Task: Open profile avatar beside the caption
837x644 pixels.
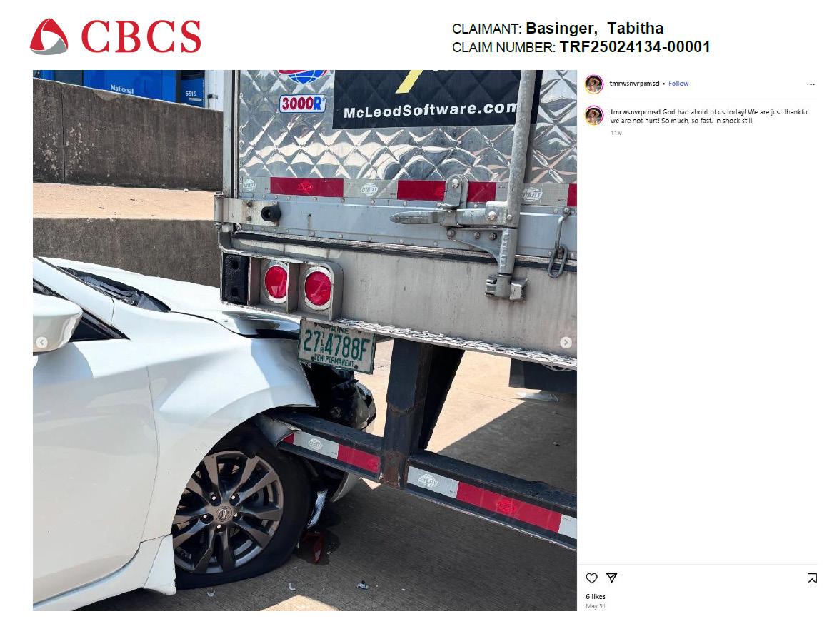Action: tap(594, 115)
